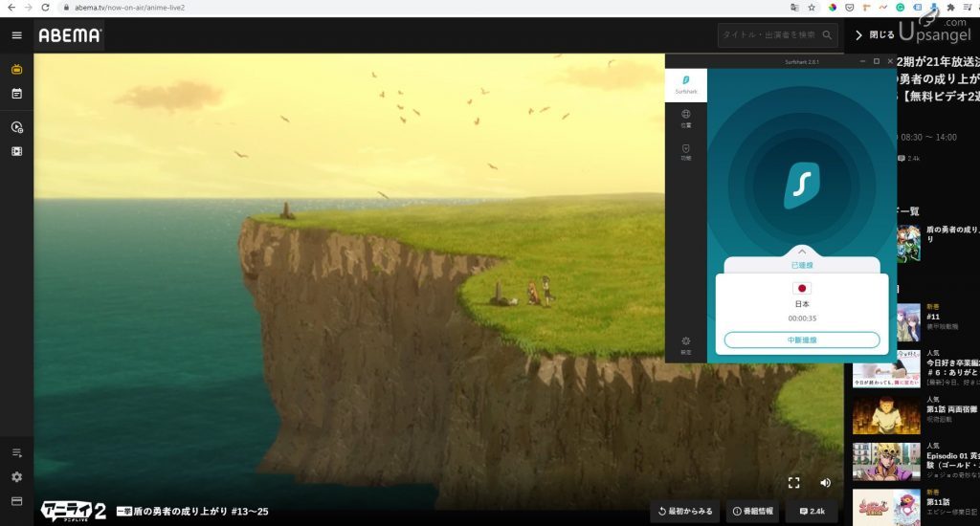
Task: Open the Surfshark 位置 locations tab
Action: pos(685,118)
